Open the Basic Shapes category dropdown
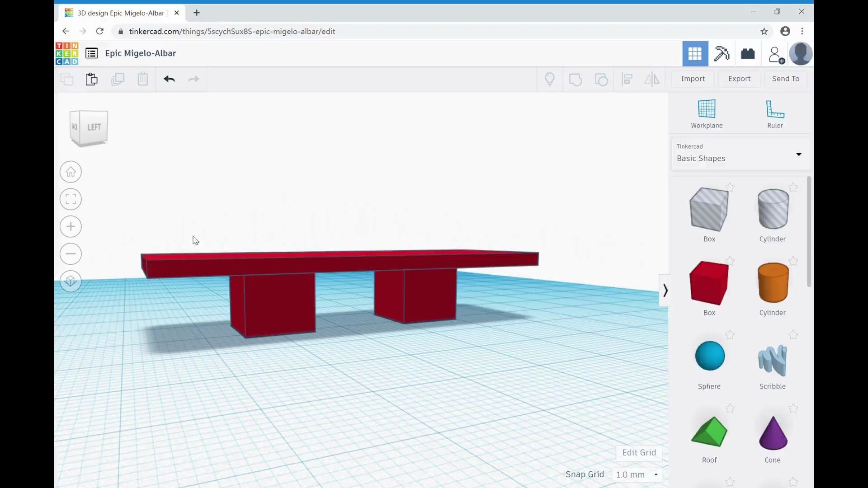This screenshot has height=488, width=868. click(x=740, y=153)
